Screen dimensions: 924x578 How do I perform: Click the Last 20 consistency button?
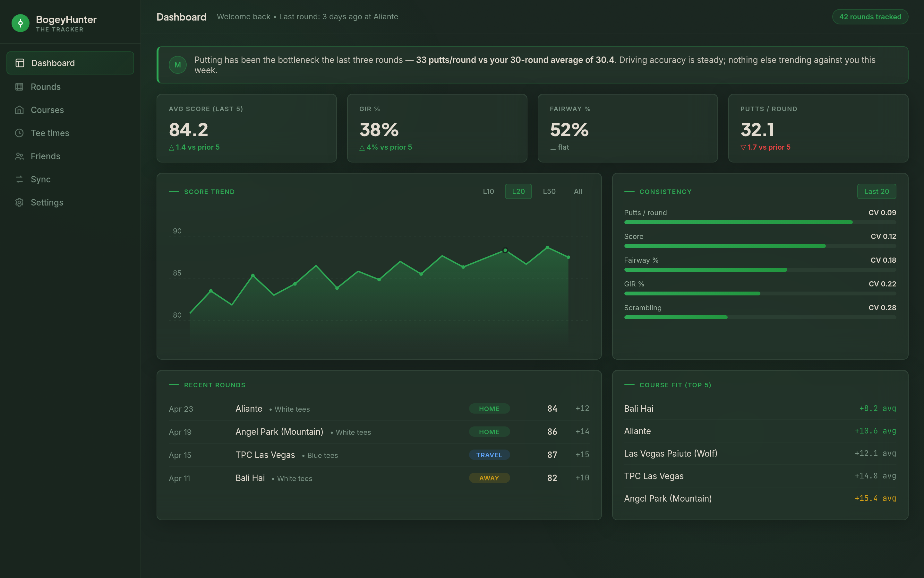click(876, 191)
